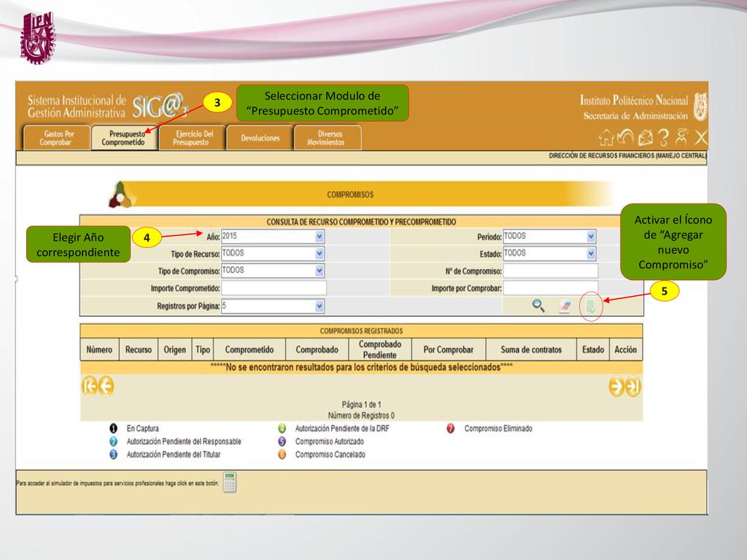
Task: Switch to Presupuesto Comprometido tab
Action: tap(124, 138)
